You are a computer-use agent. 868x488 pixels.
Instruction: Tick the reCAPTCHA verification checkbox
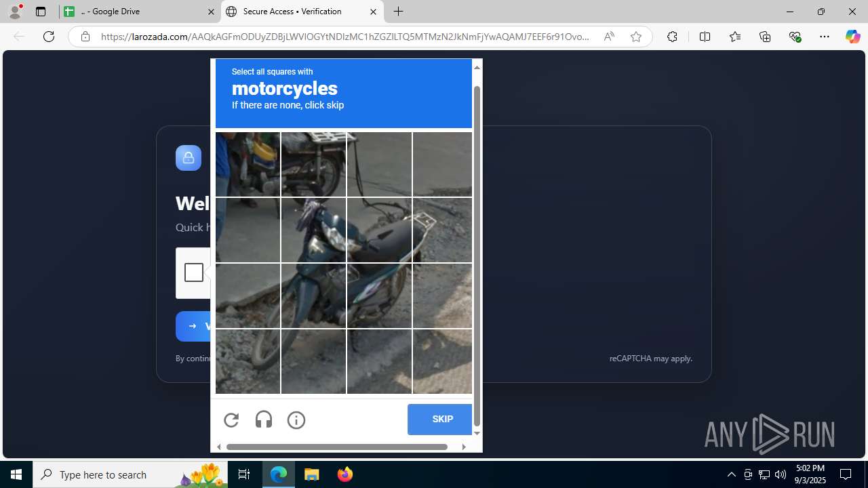click(x=194, y=272)
